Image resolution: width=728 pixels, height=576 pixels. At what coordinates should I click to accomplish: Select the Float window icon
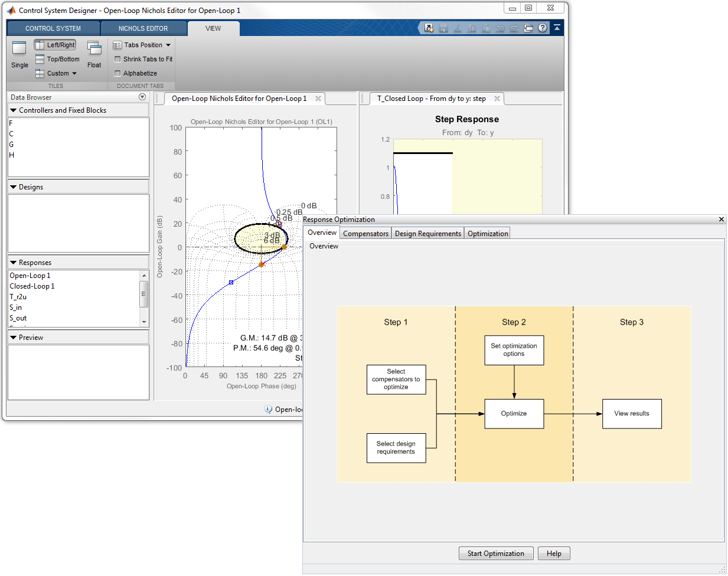tap(94, 48)
